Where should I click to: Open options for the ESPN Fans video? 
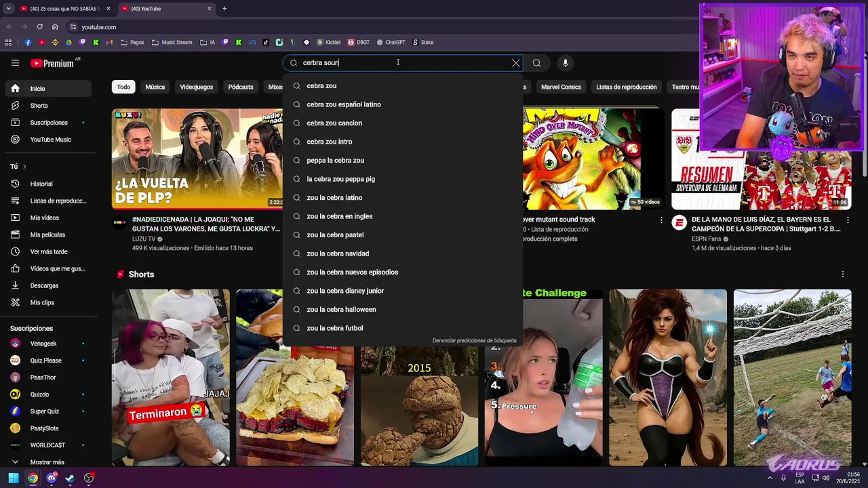[848, 220]
